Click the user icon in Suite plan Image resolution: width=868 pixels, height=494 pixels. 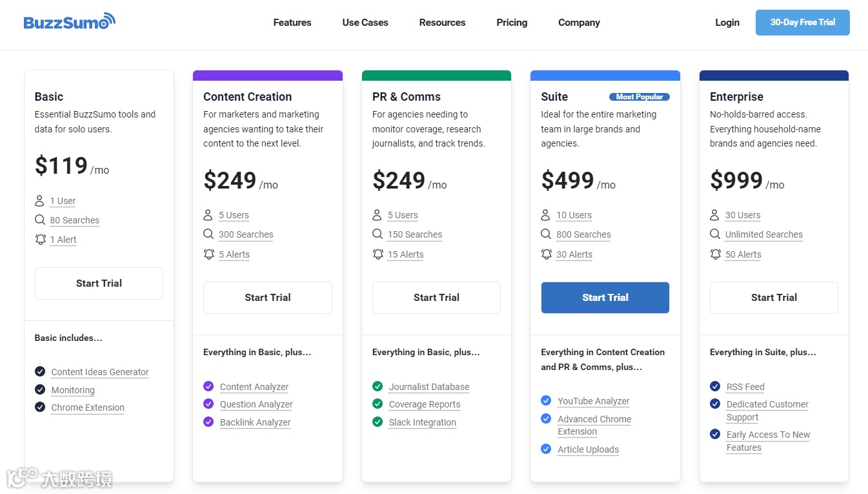pyautogui.click(x=546, y=215)
